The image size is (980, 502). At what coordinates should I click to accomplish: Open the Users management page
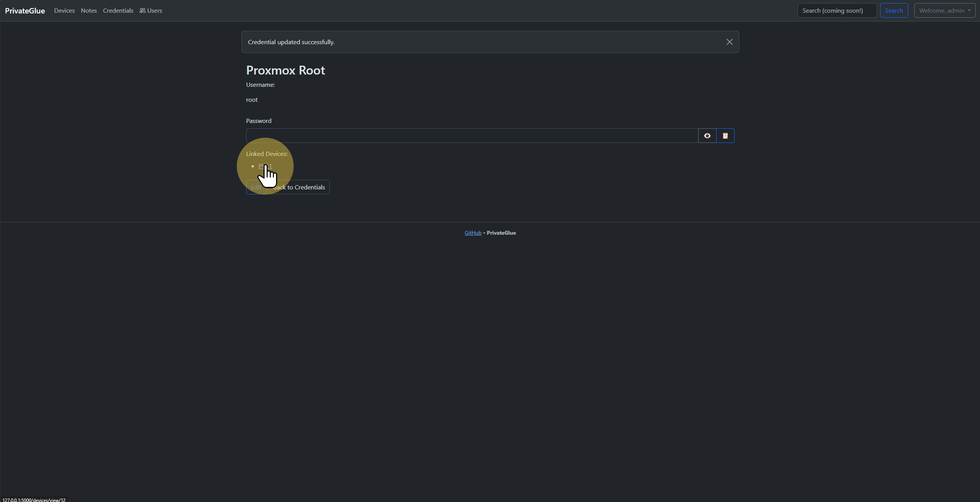(151, 11)
